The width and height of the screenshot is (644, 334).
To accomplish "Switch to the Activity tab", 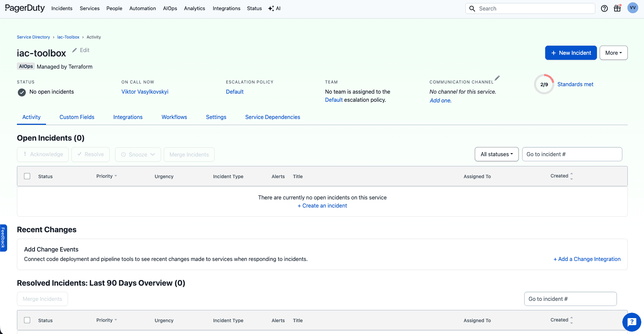I will click(x=31, y=117).
